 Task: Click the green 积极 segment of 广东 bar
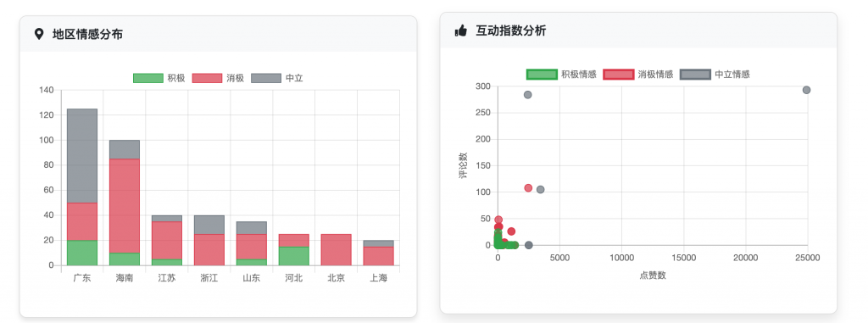coord(82,253)
